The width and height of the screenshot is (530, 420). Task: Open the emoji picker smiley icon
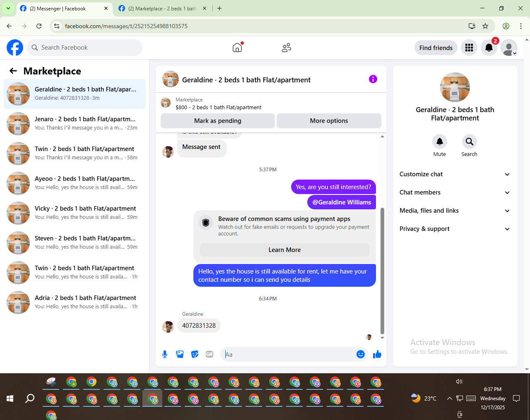pyautogui.click(x=361, y=354)
